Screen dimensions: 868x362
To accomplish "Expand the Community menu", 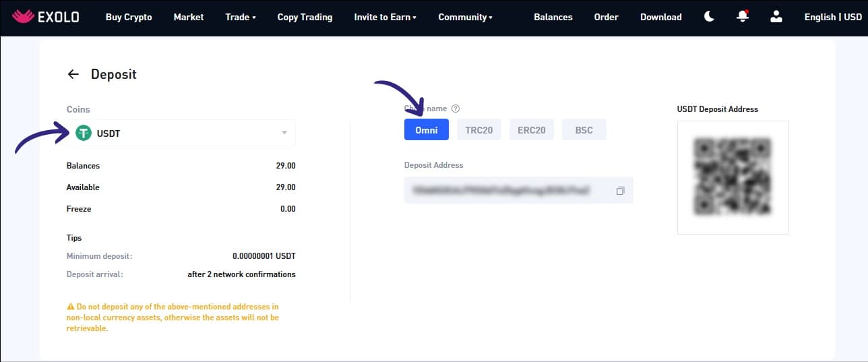I will [x=466, y=17].
